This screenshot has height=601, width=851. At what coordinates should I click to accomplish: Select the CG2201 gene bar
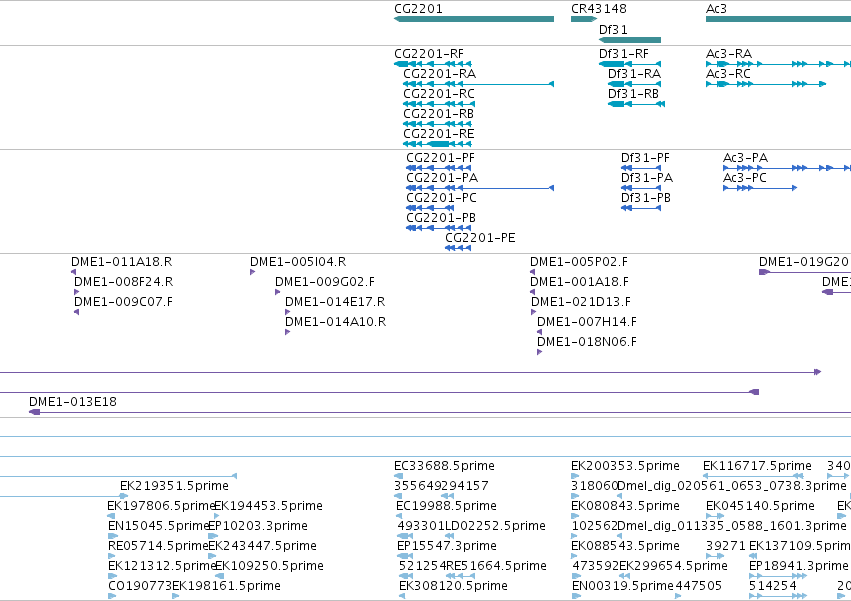(x=474, y=19)
